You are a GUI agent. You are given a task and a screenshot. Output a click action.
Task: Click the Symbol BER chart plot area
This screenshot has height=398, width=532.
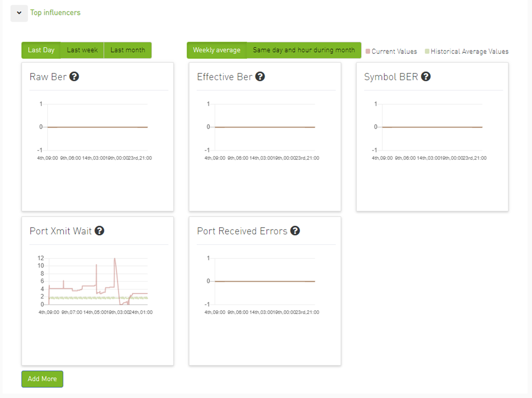point(432,127)
